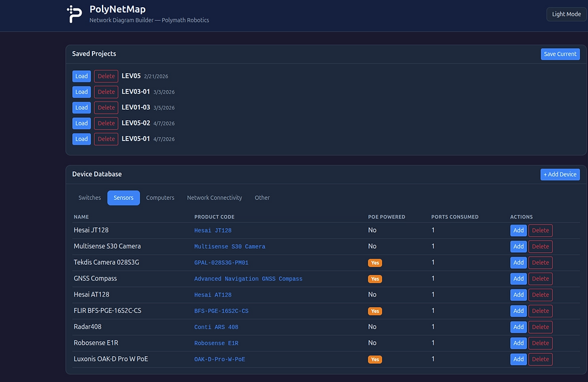Click the PoE Powered column header

(x=386, y=217)
